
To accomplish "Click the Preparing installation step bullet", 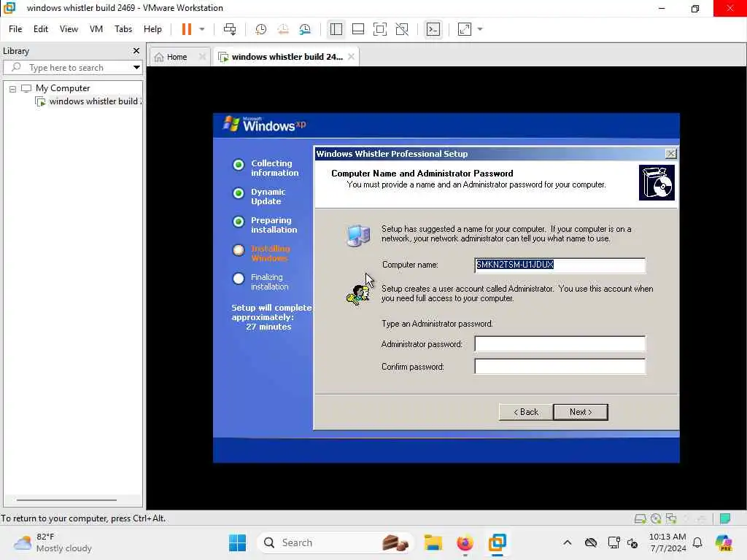I will pos(239,222).
